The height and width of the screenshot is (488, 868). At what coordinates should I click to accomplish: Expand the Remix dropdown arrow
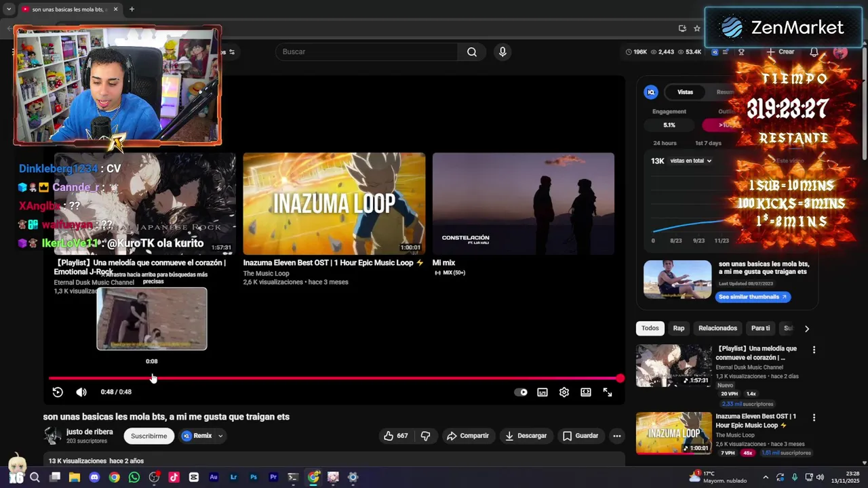tap(220, 436)
